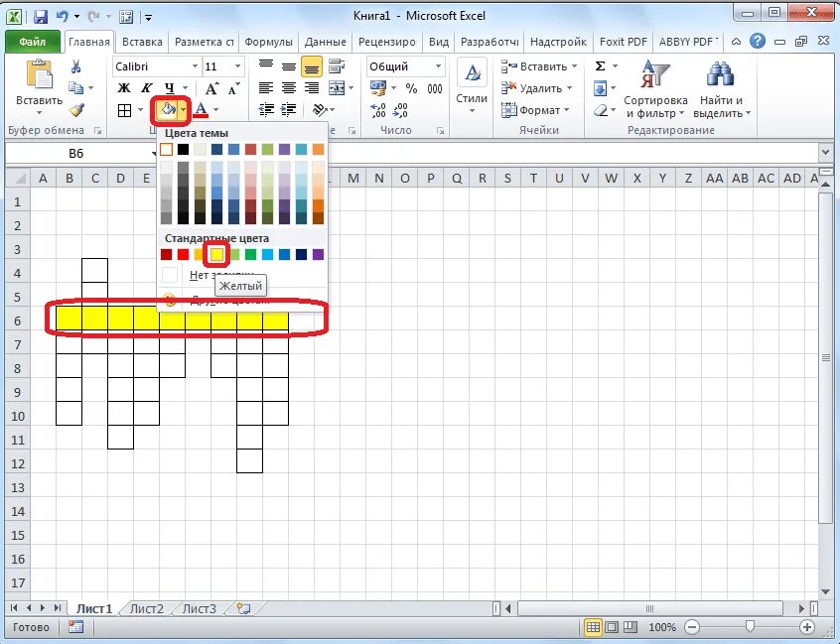Click the decrease indent icon

point(266,110)
